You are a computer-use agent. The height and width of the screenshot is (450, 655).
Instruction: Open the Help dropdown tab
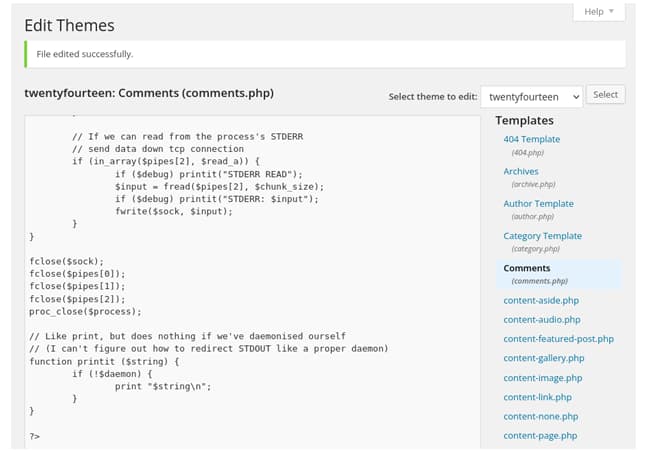tap(599, 11)
